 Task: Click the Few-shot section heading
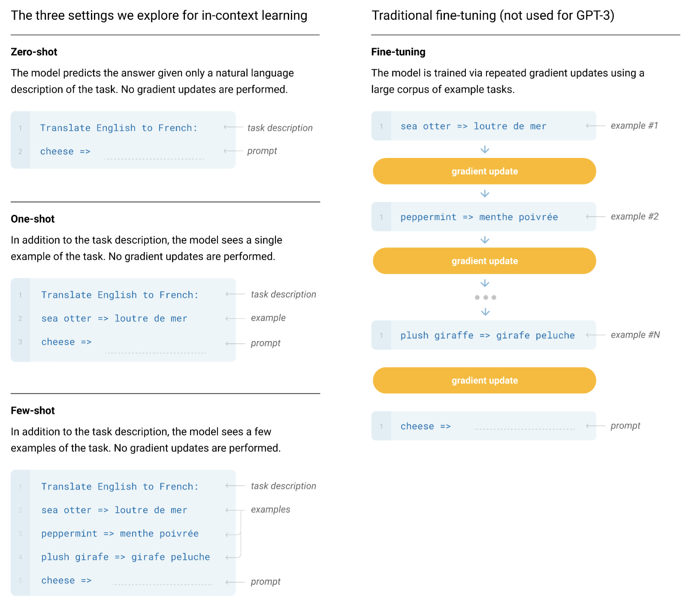[x=33, y=411]
